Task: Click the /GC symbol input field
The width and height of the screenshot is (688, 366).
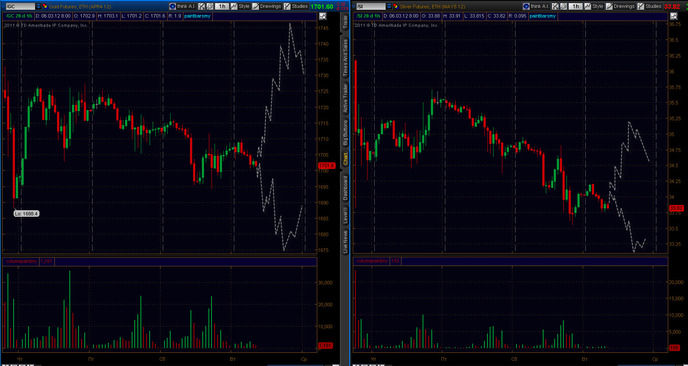Action: 20,6
